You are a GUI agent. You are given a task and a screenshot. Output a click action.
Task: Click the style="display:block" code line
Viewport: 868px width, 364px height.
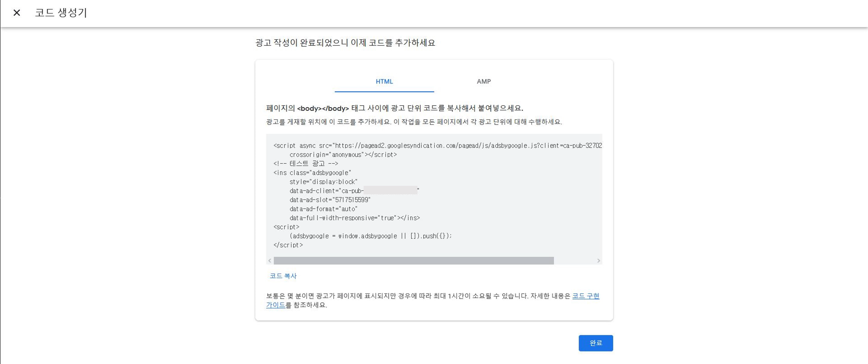[x=323, y=182]
